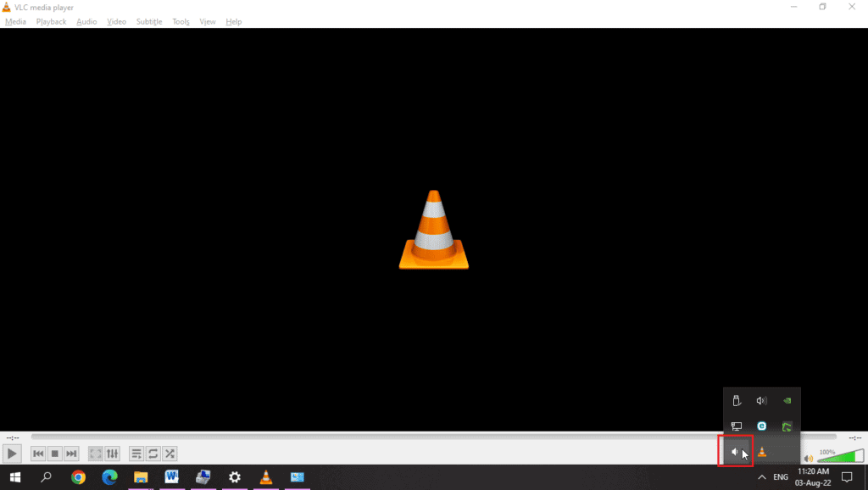Mute audio using VLC speaker icon
The height and width of the screenshot is (490, 868).
pyautogui.click(x=808, y=459)
